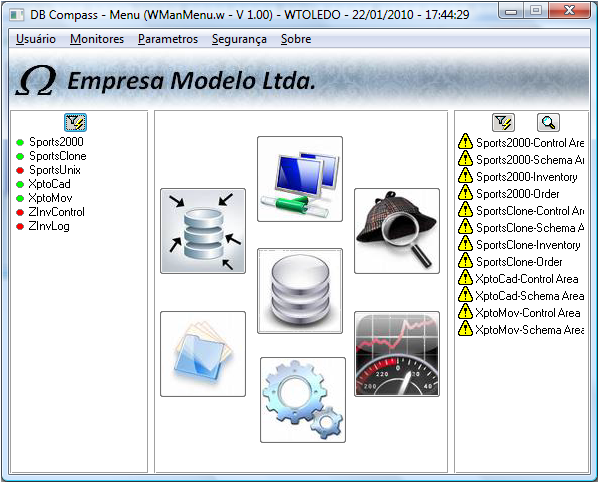
Task: Open the Sobre menu
Action: (x=296, y=39)
